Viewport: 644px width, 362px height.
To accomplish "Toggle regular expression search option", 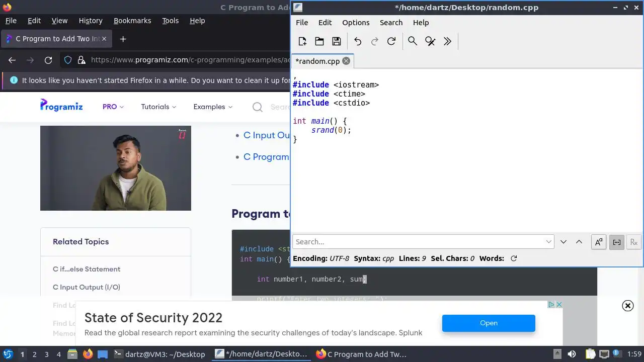I will click(x=634, y=242).
